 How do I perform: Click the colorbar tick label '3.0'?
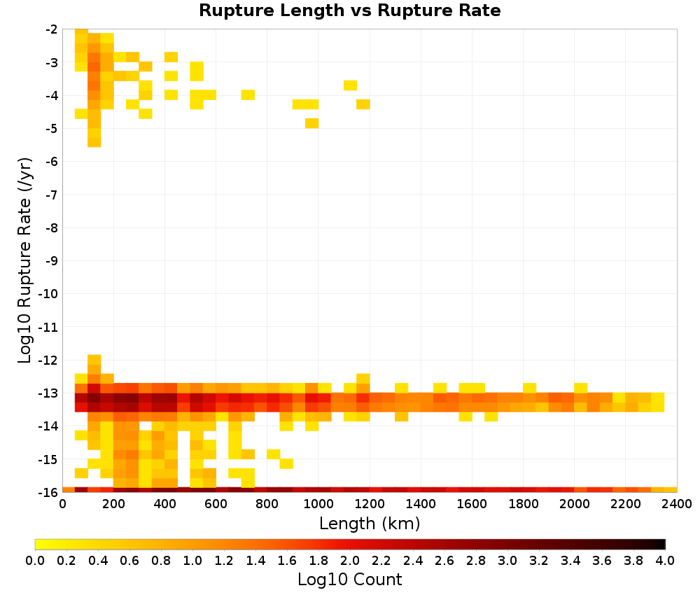click(x=507, y=560)
